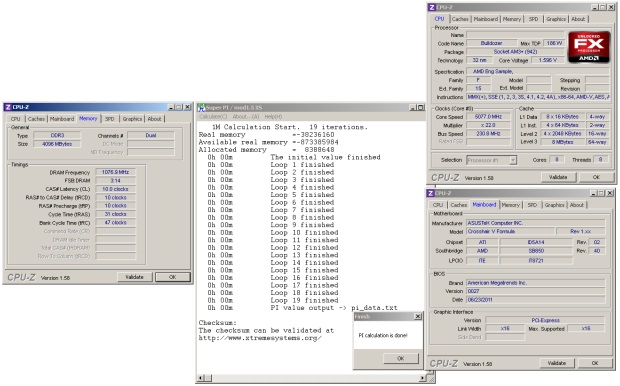The image size is (620, 386).
Task: Click the CAS# Latency value 10.0 clocks
Action: [115, 189]
